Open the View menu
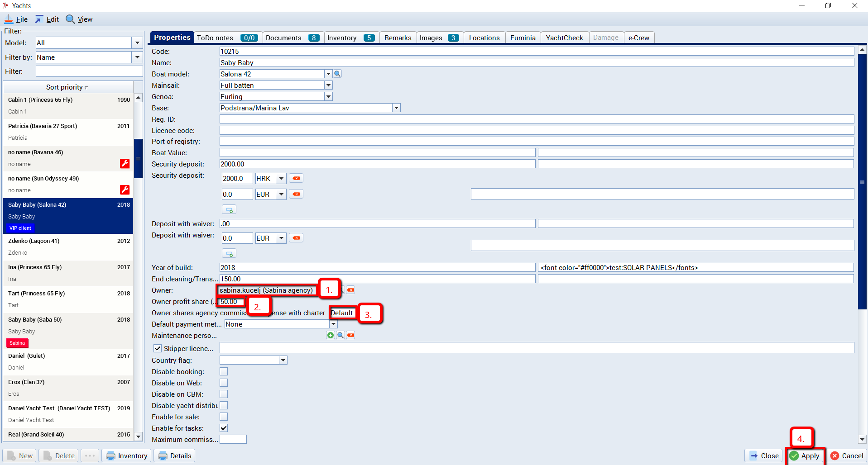Image resolution: width=868 pixels, height=465 pixels. pos(79,19)
